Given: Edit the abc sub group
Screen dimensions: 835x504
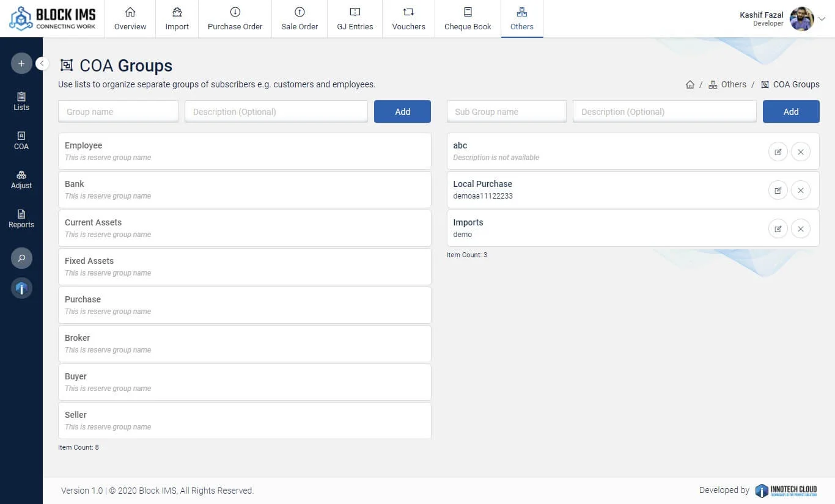Looking at the screenshot, I should click(778, 152).
